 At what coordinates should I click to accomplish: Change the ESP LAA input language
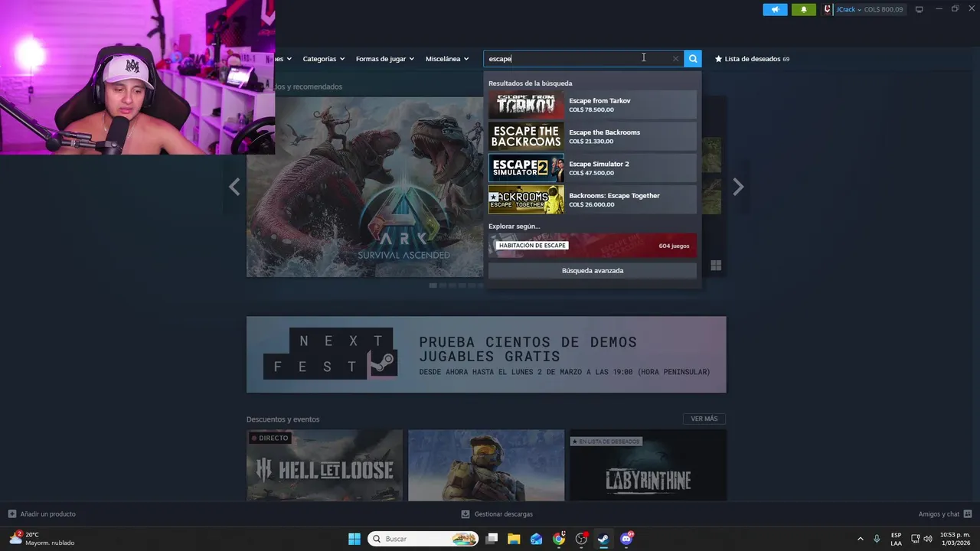tap(896, 539)
